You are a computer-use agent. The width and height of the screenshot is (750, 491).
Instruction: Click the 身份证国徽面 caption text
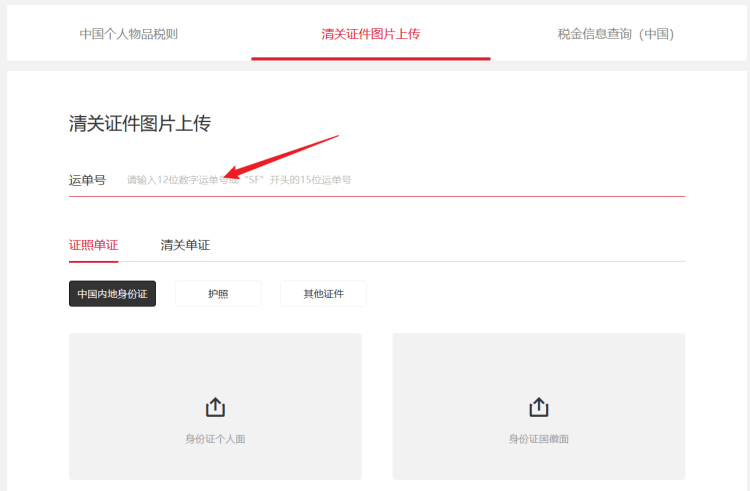(x=538, y=438)
